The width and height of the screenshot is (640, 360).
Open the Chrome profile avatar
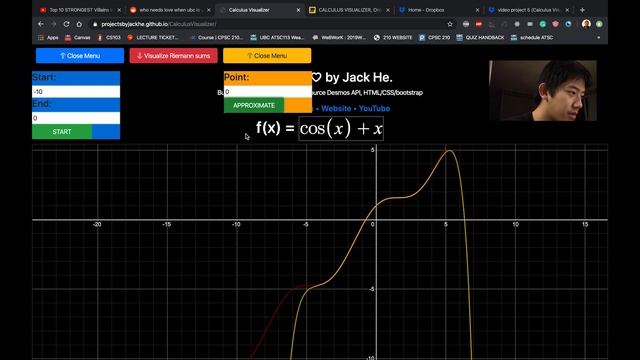[586, 24]
